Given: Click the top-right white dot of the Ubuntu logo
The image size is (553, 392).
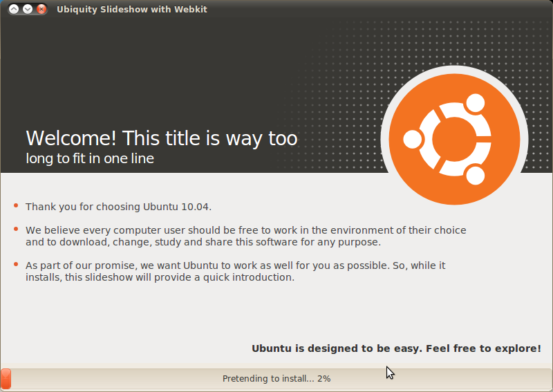Looking at the screenshot, I should tap(476, 104).
